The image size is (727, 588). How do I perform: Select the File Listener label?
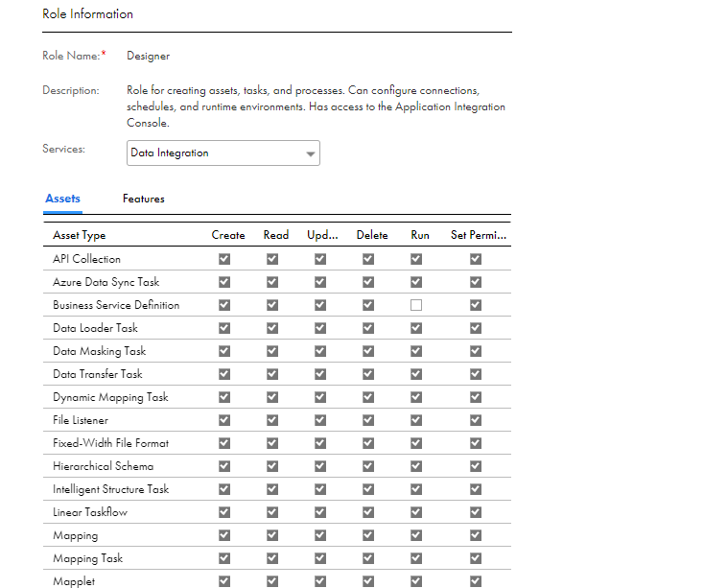coord(81,420)
